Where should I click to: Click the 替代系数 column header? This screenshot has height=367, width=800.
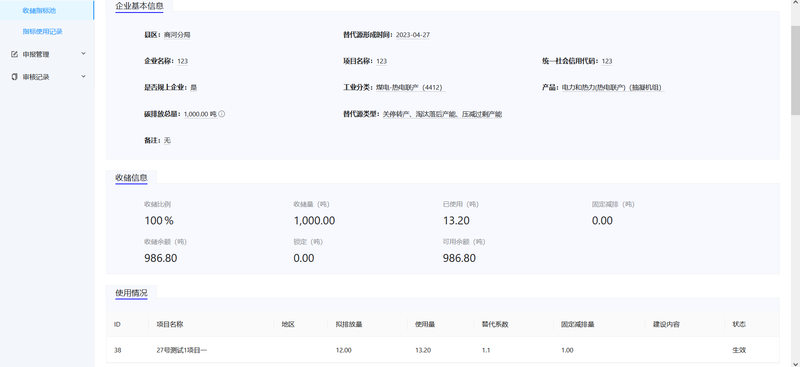[x=495, y=325]
